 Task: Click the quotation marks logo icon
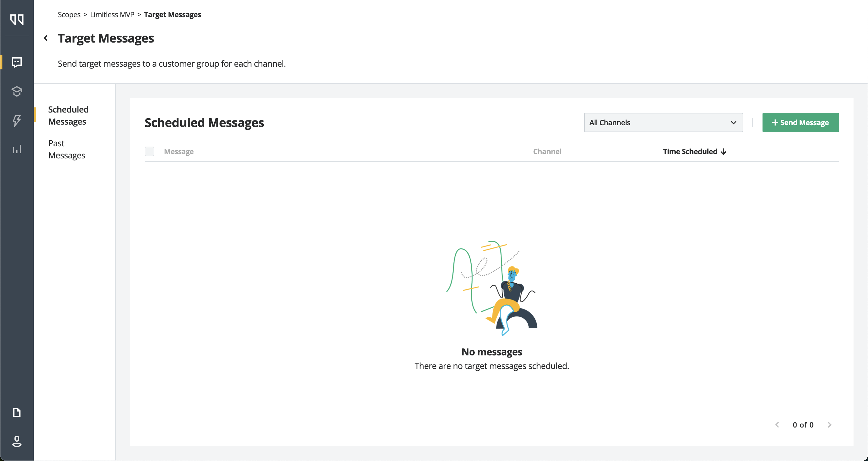coord(17,19)
